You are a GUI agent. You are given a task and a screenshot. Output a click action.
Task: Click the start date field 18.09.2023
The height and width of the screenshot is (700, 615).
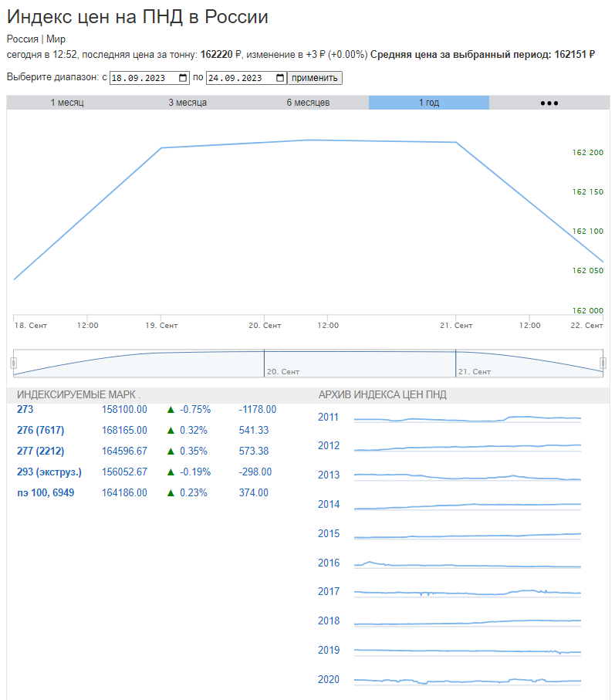click(150, 78)
